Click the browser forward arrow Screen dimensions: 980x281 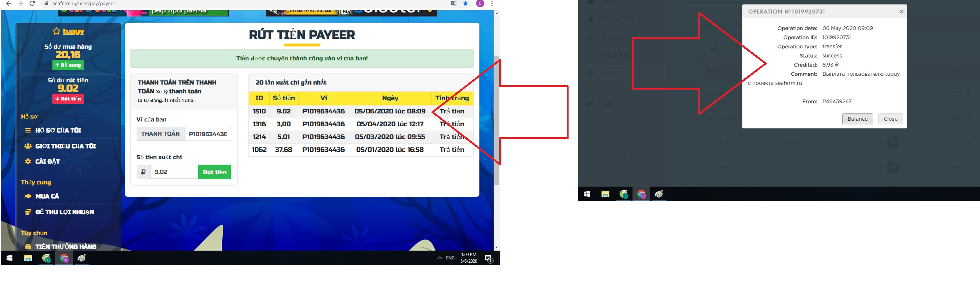pos(20,3)
